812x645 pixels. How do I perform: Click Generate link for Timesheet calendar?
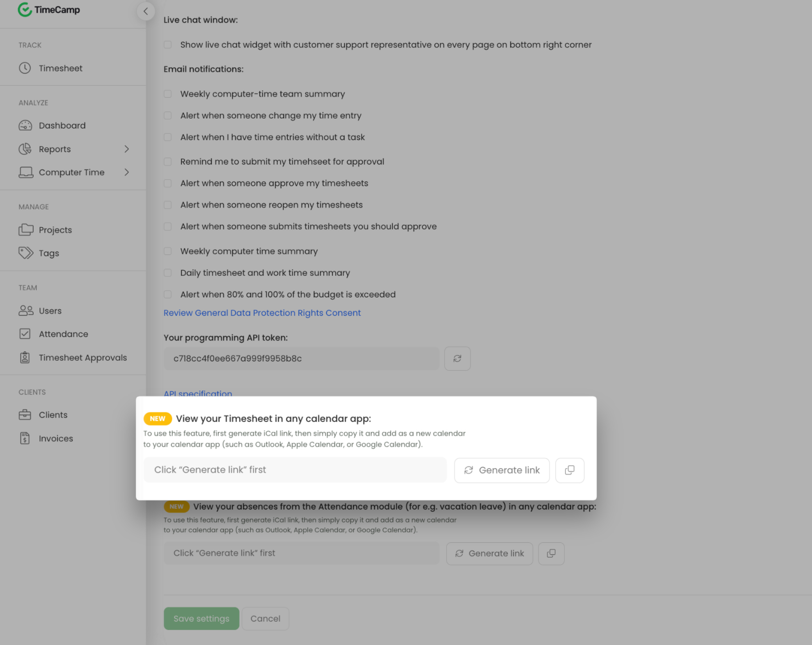(502, 470)
